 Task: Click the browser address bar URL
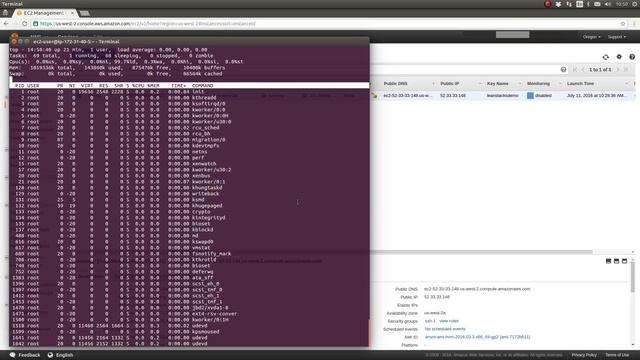point(147,24)
